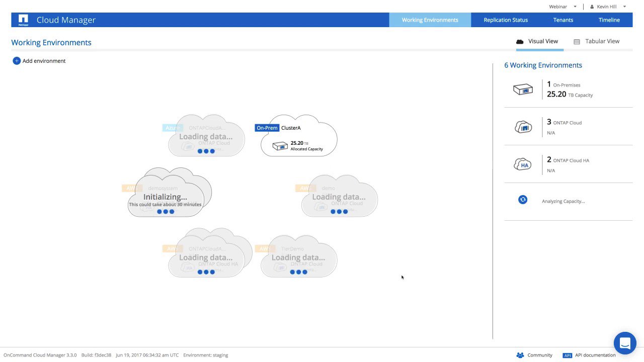Viewport: 644px width, 362px height.
Task: Select the Azure ONTAPCloud loading environment
Action: (x=206, y=136)
